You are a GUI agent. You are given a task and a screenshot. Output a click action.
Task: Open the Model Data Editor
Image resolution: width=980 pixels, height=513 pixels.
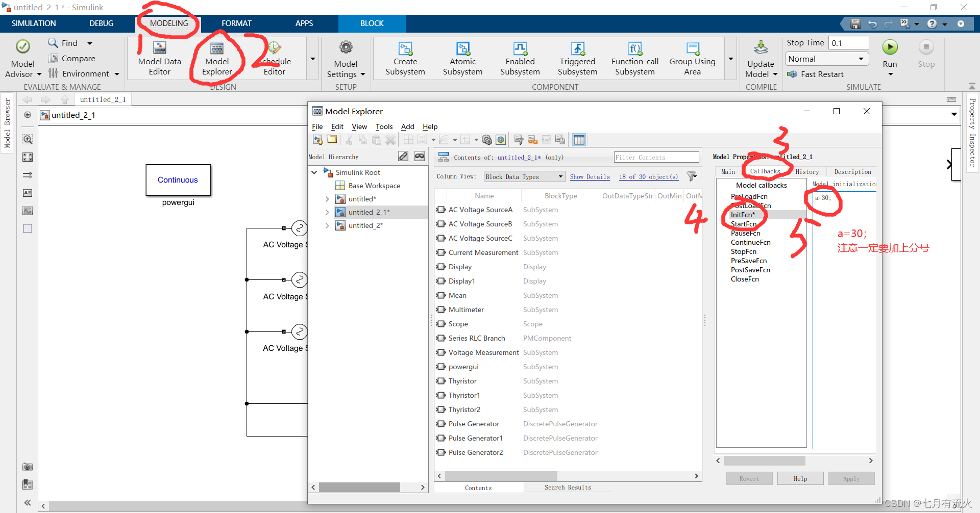coord(159,58)
